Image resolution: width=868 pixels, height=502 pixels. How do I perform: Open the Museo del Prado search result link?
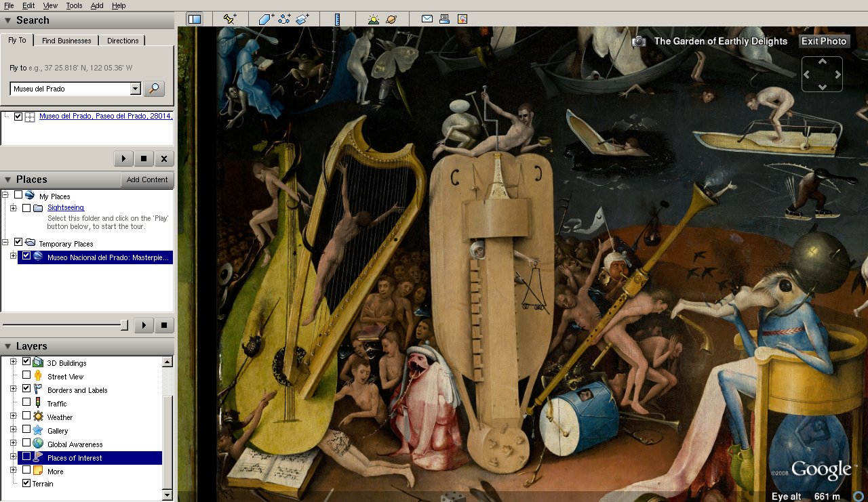click(106, 116)
